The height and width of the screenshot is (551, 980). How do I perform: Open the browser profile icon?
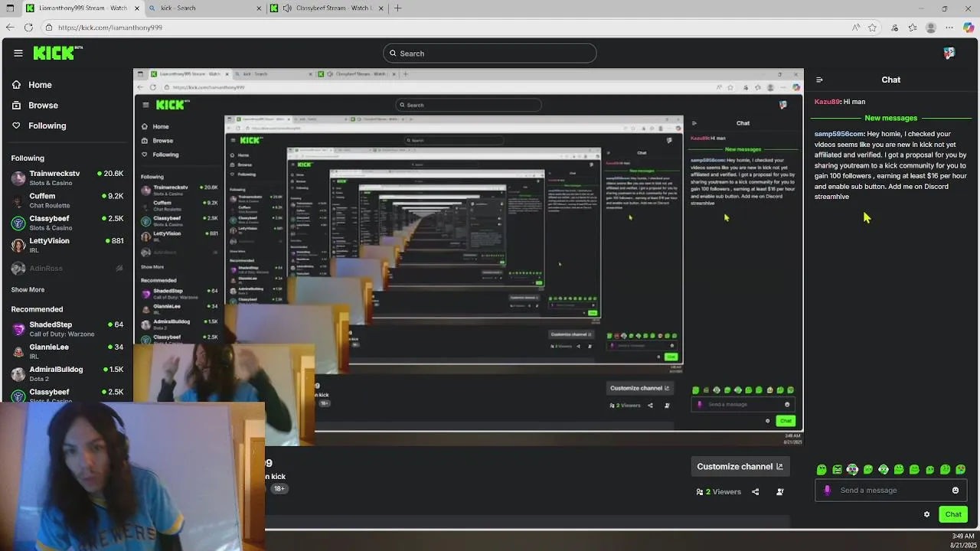click(931, 28)
